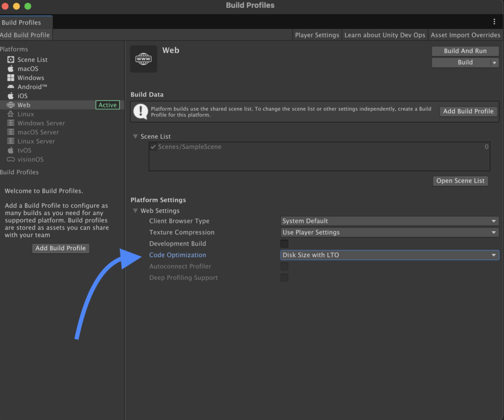Open the Build button dropdown arrow
This screenshot has height=420, width=504.
coord(494,63)
